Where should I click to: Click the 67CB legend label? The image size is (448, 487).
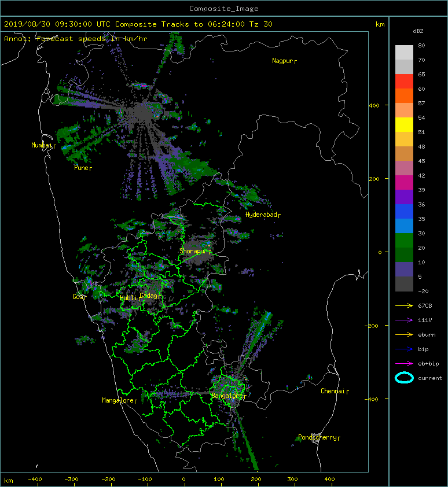point(425,305)
